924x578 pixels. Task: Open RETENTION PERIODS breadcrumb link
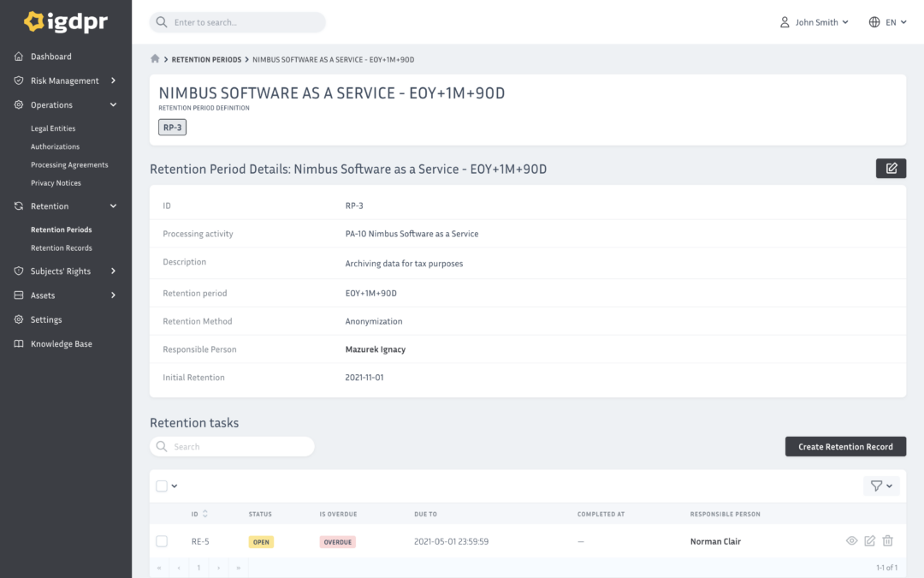(206, 59)
